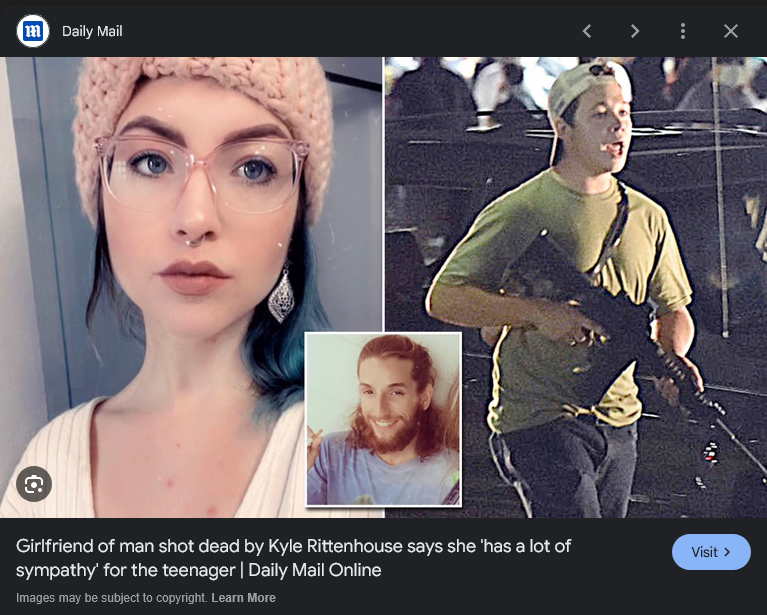Screen dimensions: 767x615
Task: Open the article headline about Kyle Rittenhouse
Action: 293,558
